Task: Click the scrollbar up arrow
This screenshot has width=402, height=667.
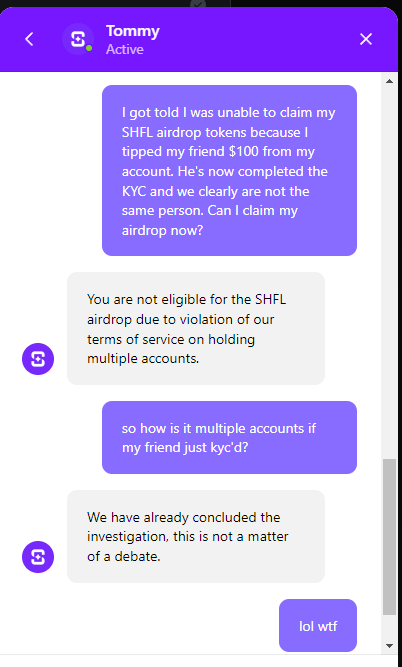Action: (389, 81)
